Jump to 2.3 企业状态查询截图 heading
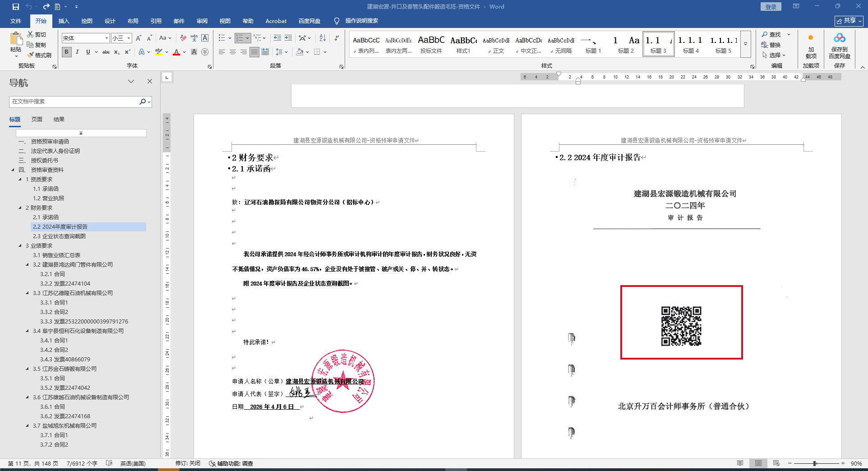The height and width of the screenshot is (471, 868). click(59, 236)
